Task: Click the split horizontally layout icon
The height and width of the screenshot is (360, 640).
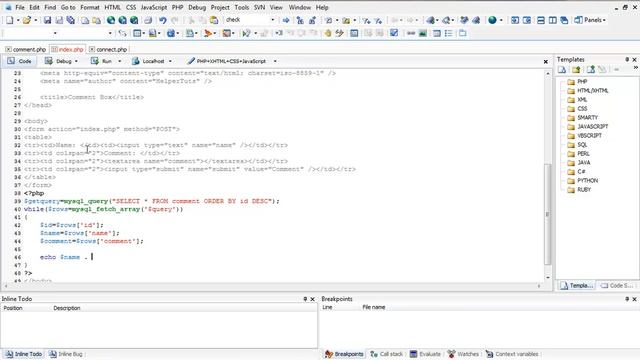Action: [541, 20]
